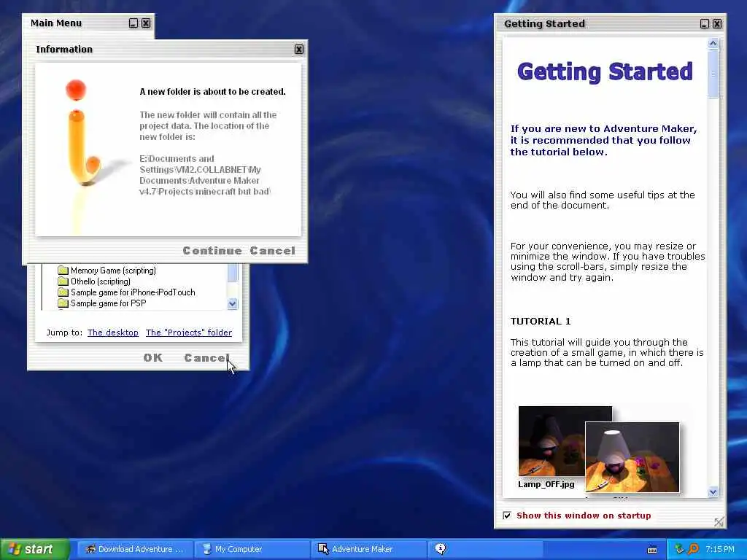Image resolution: width=747 pixels, height=560 pixels.
Task: Click the lit lamp thumbnail image
Action: [632, 457]
